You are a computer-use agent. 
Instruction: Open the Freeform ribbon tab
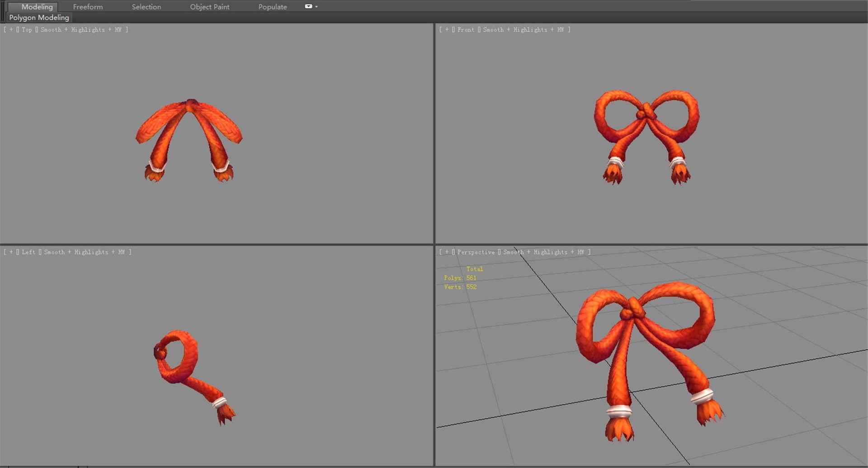[x=88, y=7]
